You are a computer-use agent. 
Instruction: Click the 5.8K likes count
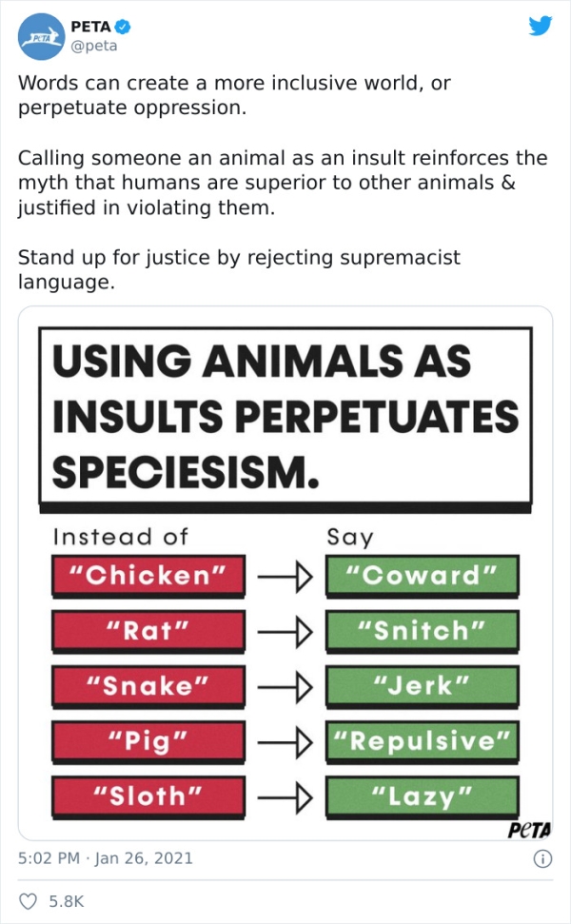pyautogui.click(x=65, y=900)
